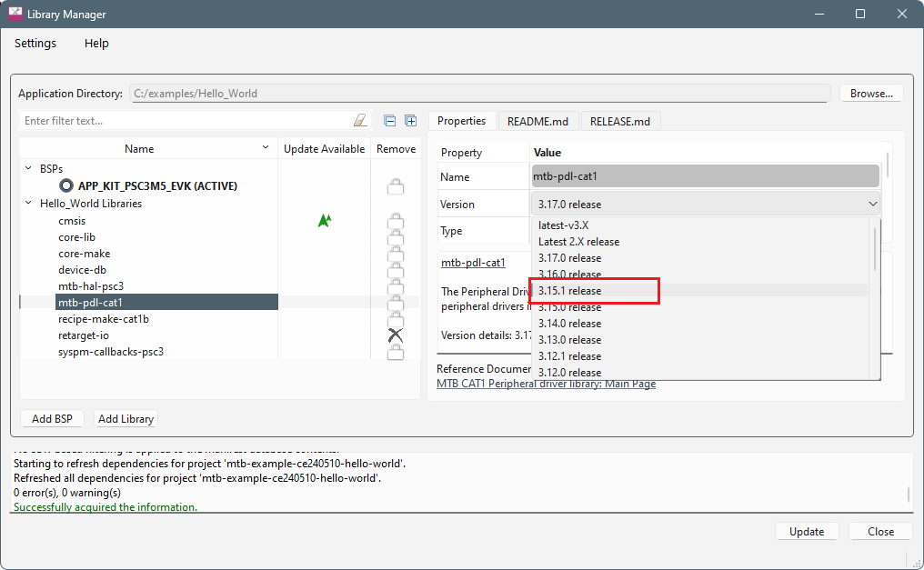Click the lock icon in cmsis row
Screen dimensions: 924x570
395,220
